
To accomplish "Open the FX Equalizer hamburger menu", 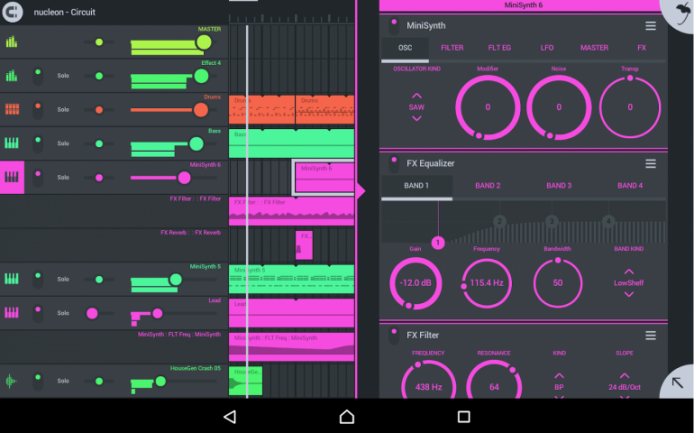I will 651,163.
